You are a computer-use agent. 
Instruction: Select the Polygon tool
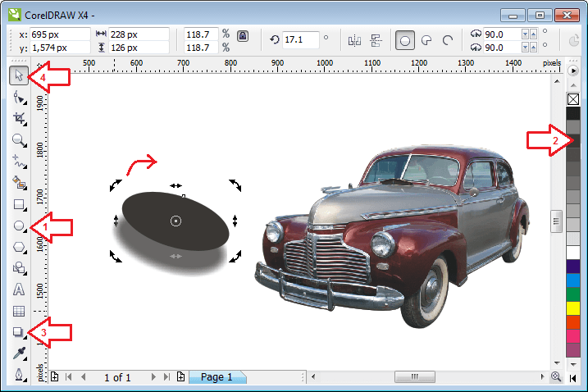tap(20, 247)
